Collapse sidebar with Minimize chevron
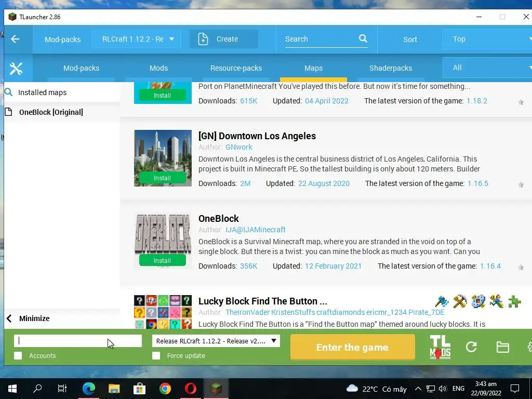The height and width of the screenshot is (399, 532). [x=9, y=318]
